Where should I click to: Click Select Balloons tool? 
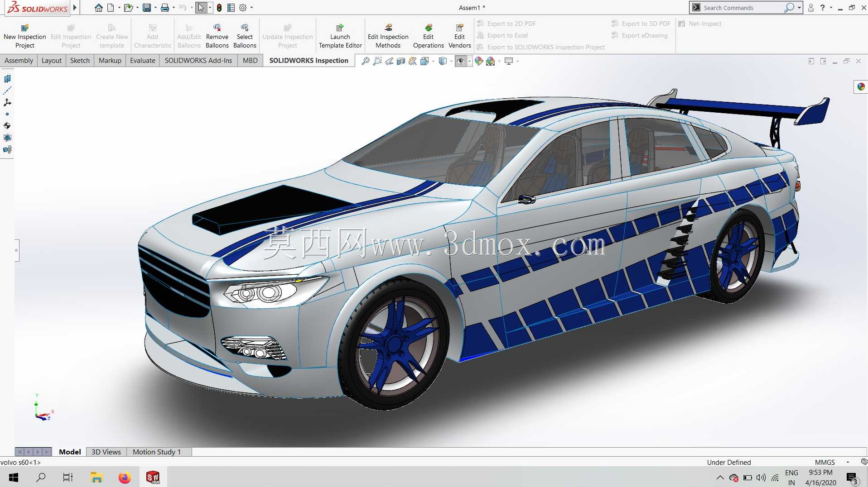click(245, 36)
